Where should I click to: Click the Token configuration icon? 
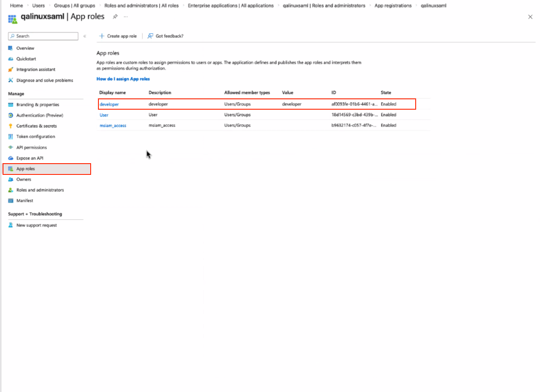coord(11,136)
